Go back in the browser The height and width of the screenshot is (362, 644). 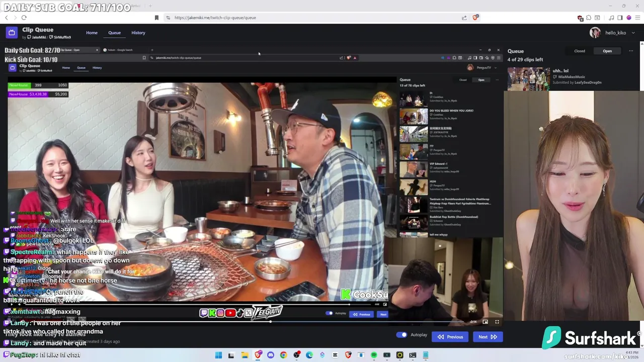[7, 18]
